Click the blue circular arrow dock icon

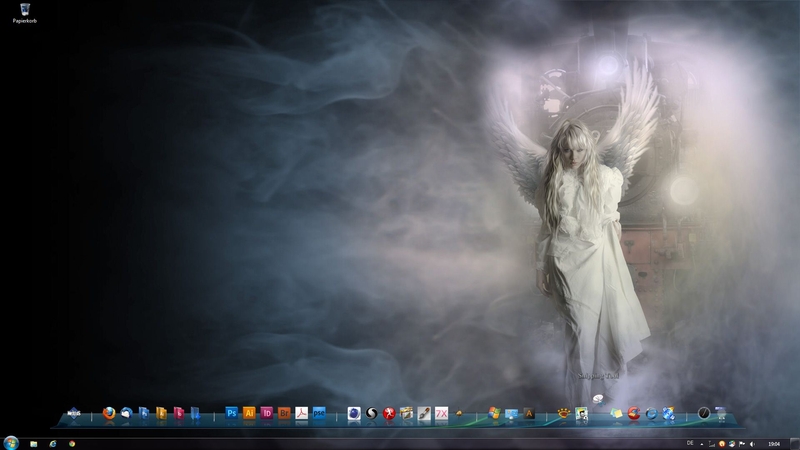(x=651, y=413)
